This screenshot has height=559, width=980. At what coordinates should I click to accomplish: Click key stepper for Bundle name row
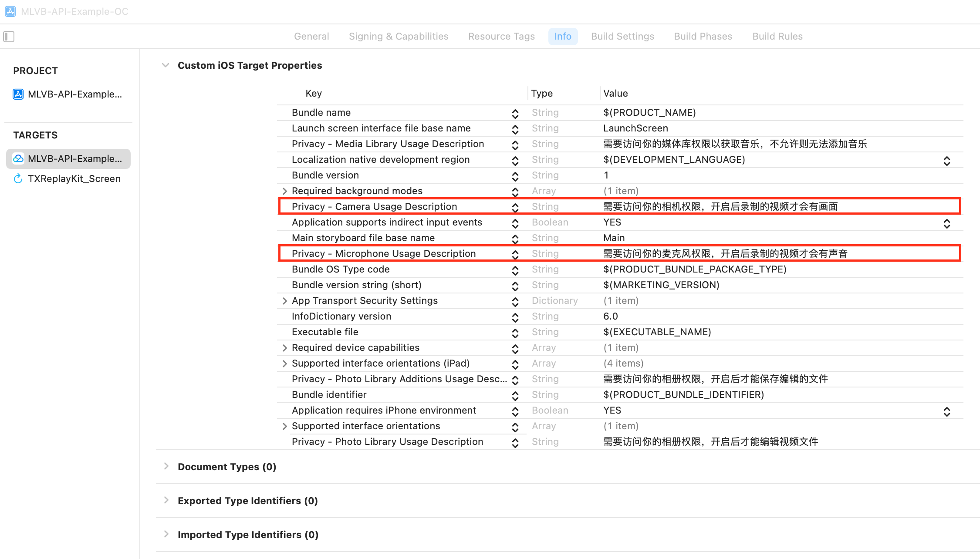coord(515,113)
